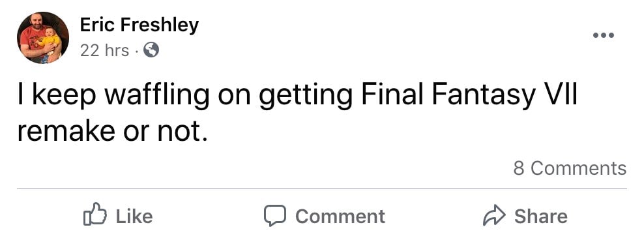Open Eric Freshley's profile picture

[43, 37]
